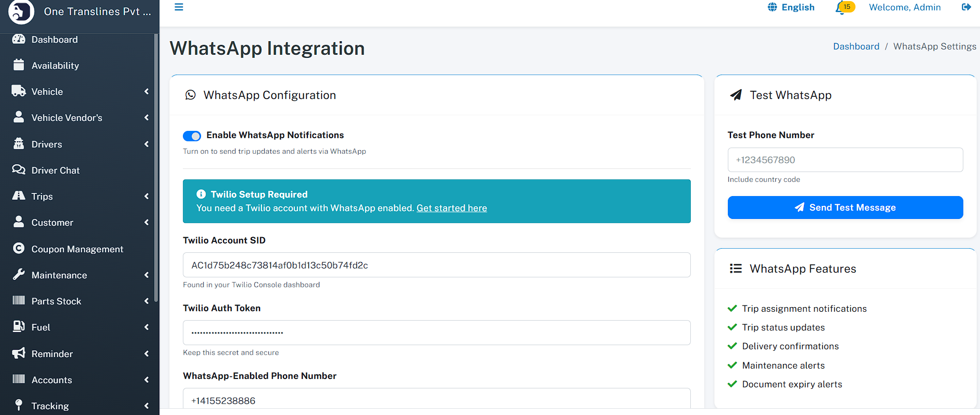Image resolution: width=980 pixels, height=415 pixels.
Task: Click the Test Phone Number field
Action: click(845, 160)
